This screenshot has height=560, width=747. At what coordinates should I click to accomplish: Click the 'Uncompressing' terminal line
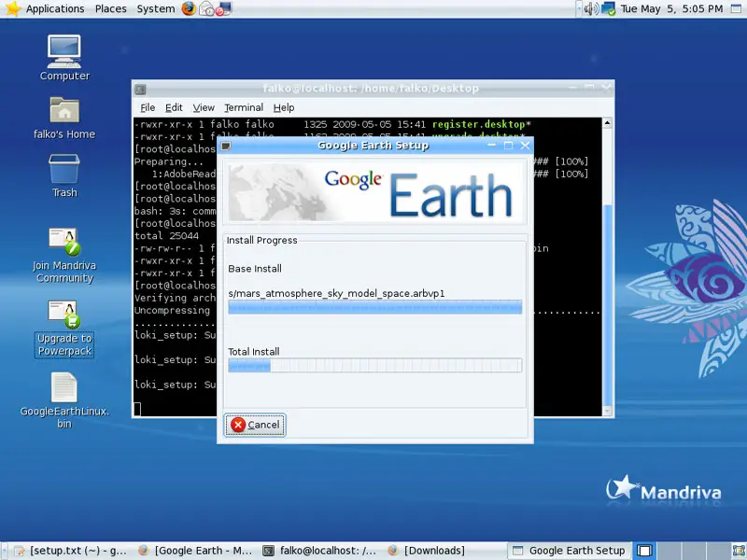(x=172, y=310)
